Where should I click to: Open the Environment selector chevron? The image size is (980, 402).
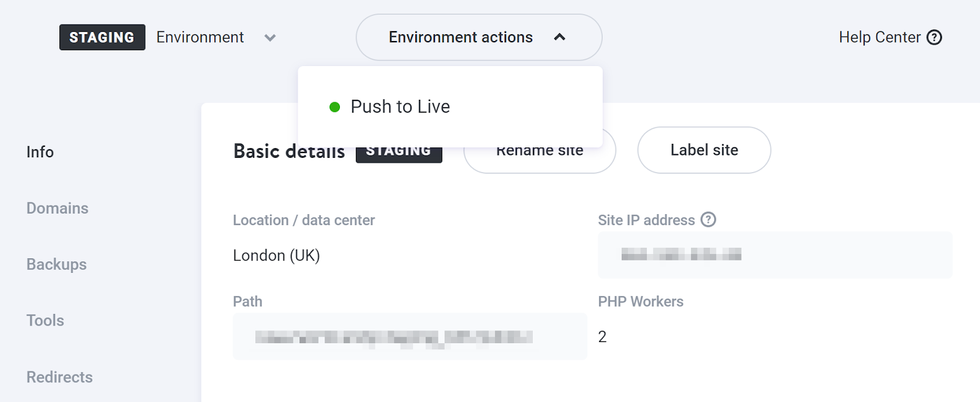click(x=269, y=38)
